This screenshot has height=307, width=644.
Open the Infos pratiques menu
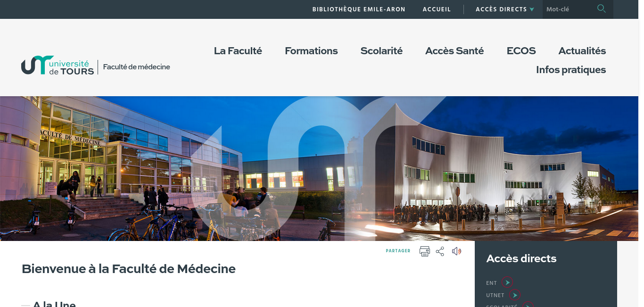coord(571,70)
